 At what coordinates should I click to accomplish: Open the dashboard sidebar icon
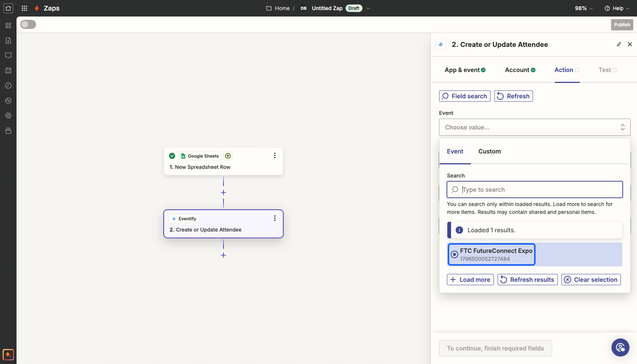[x=8, y=26]
